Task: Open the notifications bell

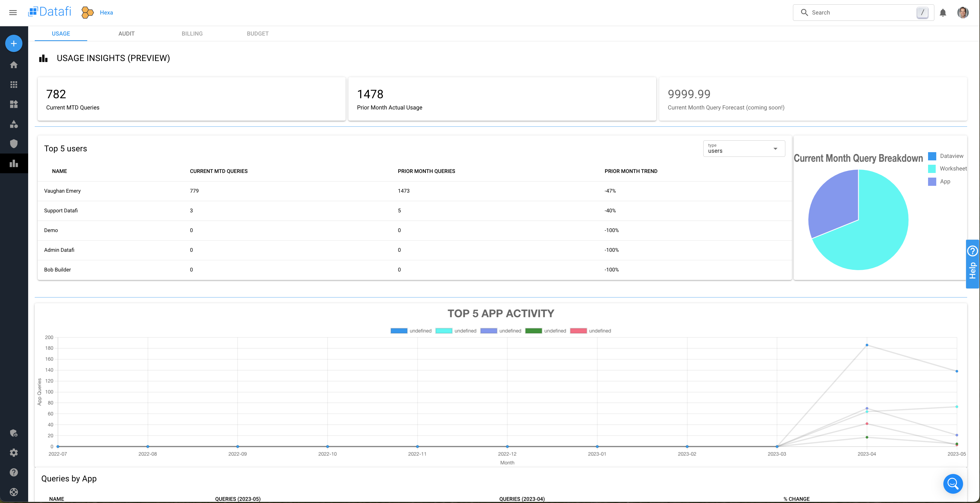Action: pyautogui.click(x=943, y=13)
